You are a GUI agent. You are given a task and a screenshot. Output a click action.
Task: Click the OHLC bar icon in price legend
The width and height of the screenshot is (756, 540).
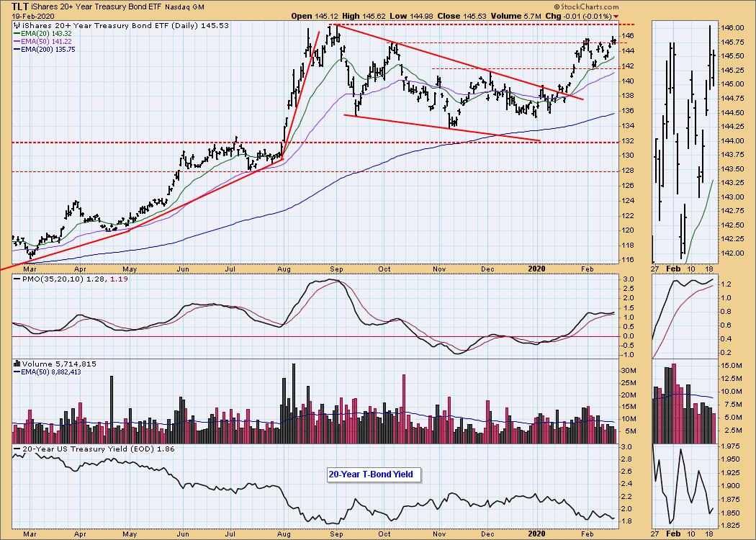click(17, 25)
